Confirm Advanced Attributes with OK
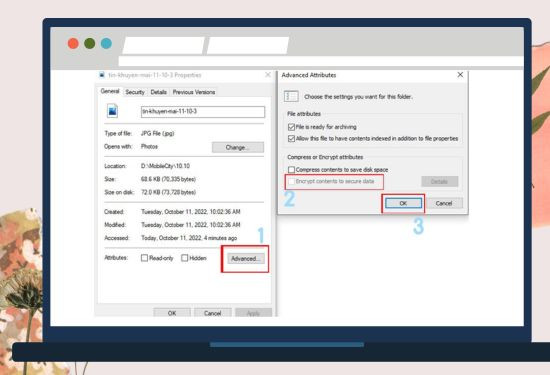The width and height of the screenshot is (550, 375). pyautogui.click(x=403, y=203)
